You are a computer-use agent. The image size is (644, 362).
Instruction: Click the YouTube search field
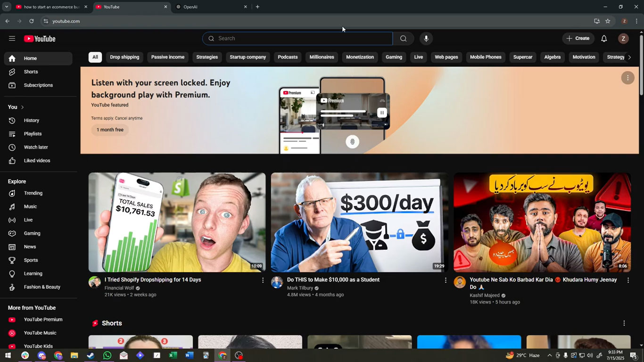[x=297, y=39]
